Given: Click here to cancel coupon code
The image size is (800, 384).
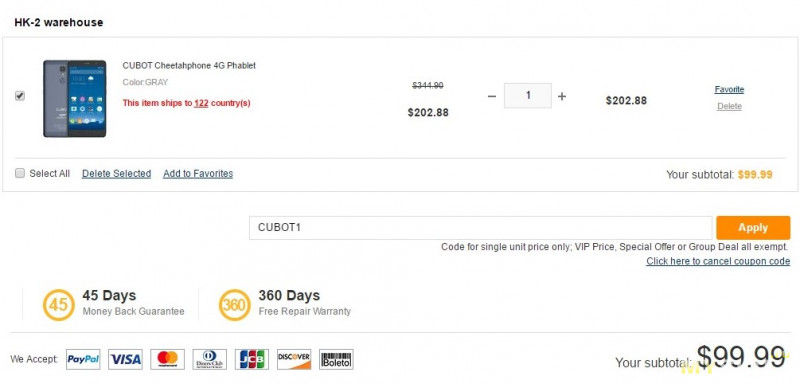Looking at the screenshot, I should tap(718, 261).
